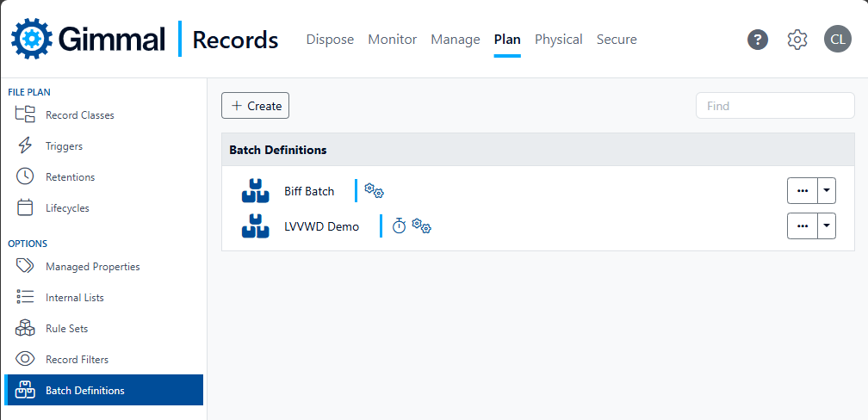Click the gears icon beside LVVWD Demo
Image resolution: width=868 pixels, height=420 pixels.
pyautogui.click(x=421, y=226)
